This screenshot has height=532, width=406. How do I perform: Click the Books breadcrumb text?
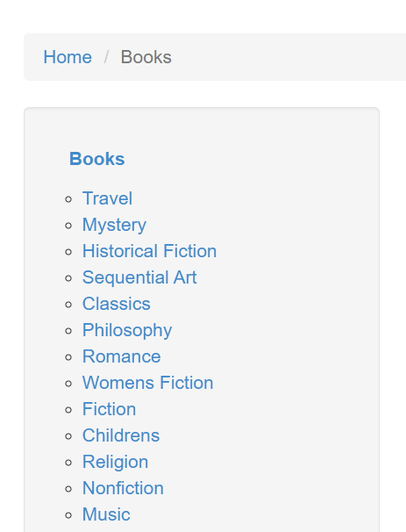(x=146, y=57)
